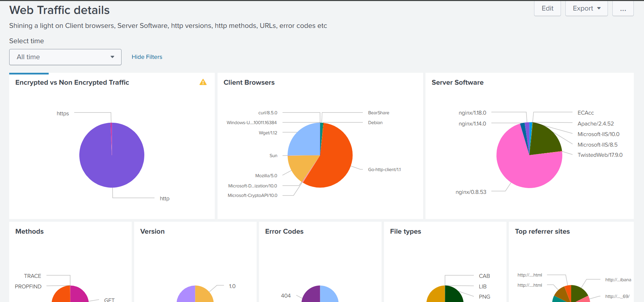The width and height of the screenshot is (644, 302).
Task: Click the nginx/1.14.0 label
Action: pos(472,124)
